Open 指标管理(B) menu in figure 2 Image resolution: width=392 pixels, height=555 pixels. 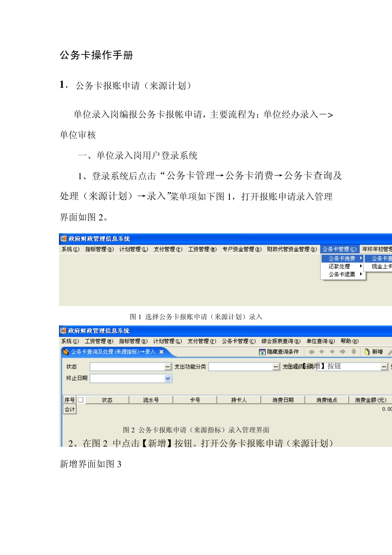click(133, 342)
